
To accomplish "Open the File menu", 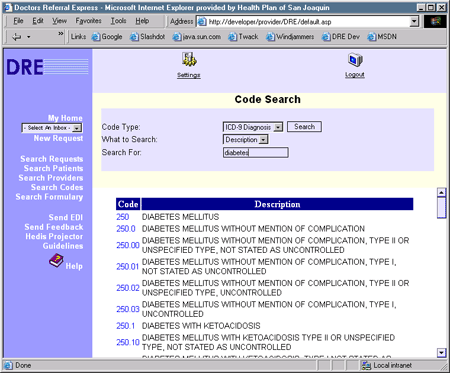I will (x=18, y=21).
